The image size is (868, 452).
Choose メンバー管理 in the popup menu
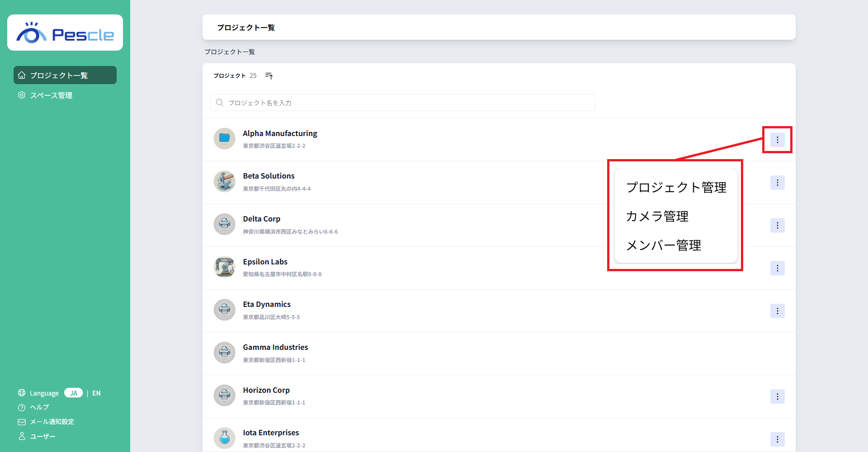[663, 245]
